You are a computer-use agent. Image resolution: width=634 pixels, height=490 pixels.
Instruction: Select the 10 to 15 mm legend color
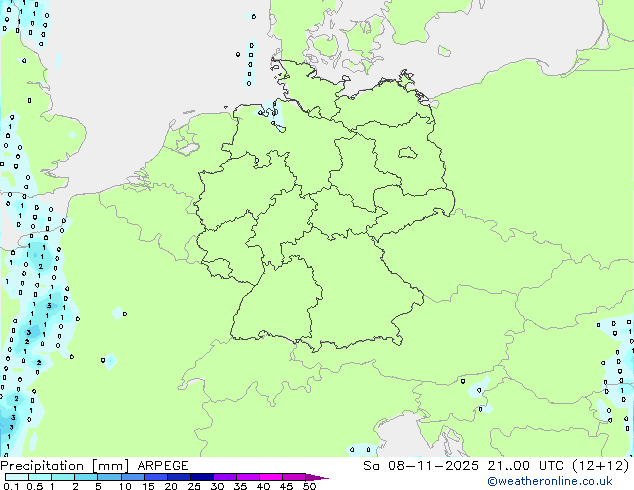click(132, 477)
